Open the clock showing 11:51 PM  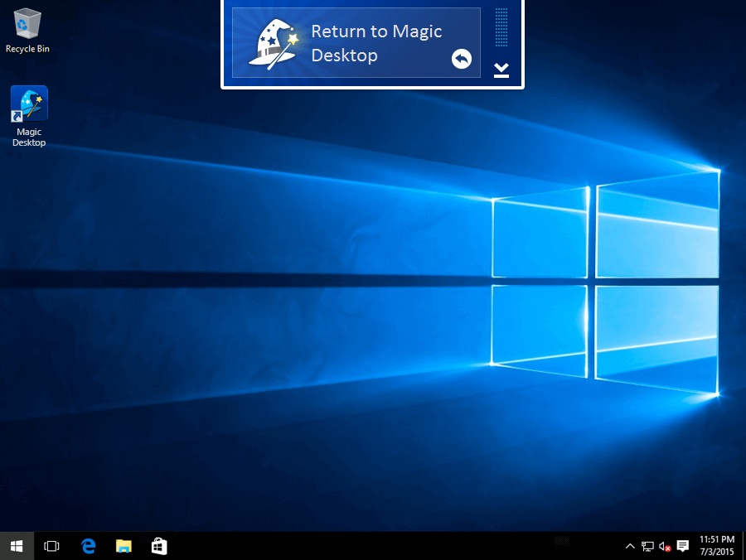pyautogui.click(x=717, y=546)
